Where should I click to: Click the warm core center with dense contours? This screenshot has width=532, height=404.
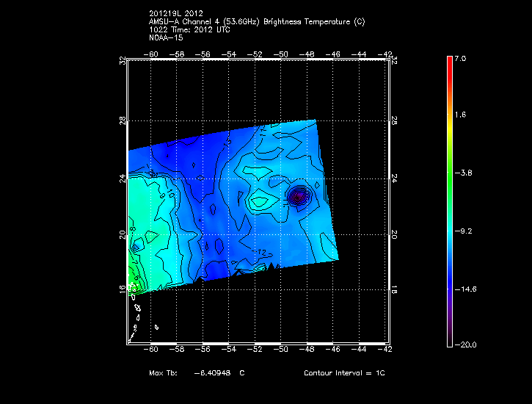(x=297, y=196)
